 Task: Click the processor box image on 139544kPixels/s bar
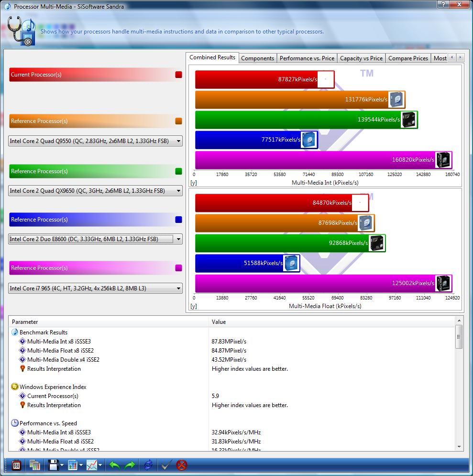408,120
